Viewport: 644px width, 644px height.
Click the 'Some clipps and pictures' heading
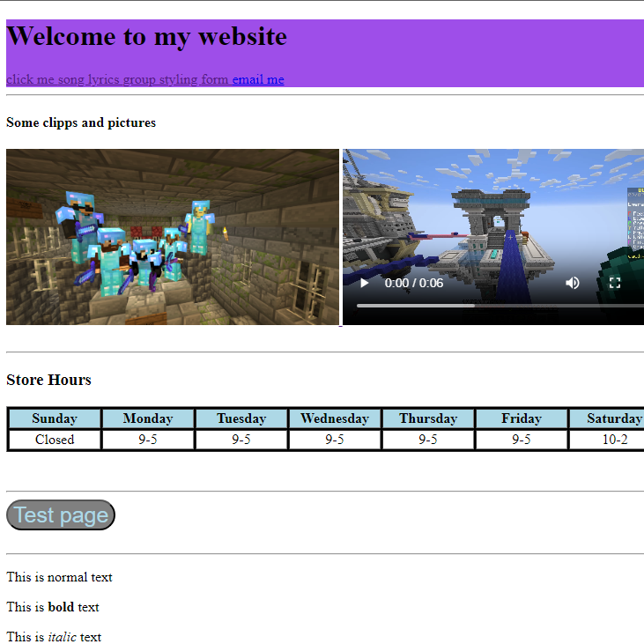81,122
